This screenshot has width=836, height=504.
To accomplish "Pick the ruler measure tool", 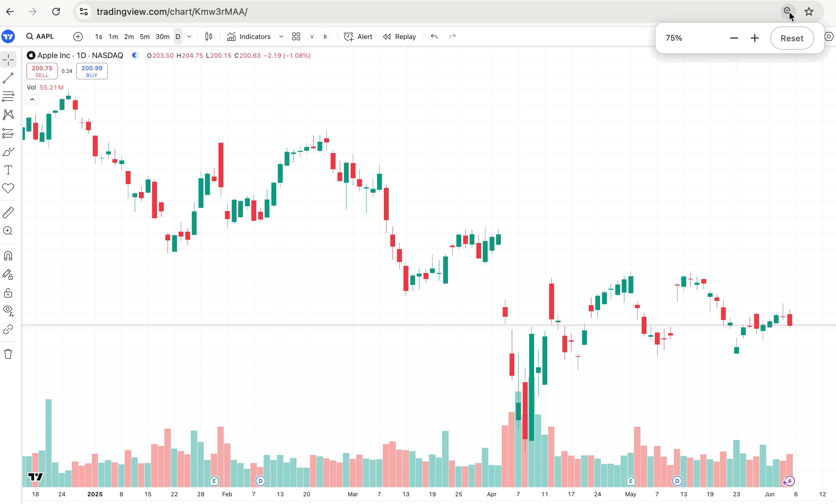I will point(8,213).
